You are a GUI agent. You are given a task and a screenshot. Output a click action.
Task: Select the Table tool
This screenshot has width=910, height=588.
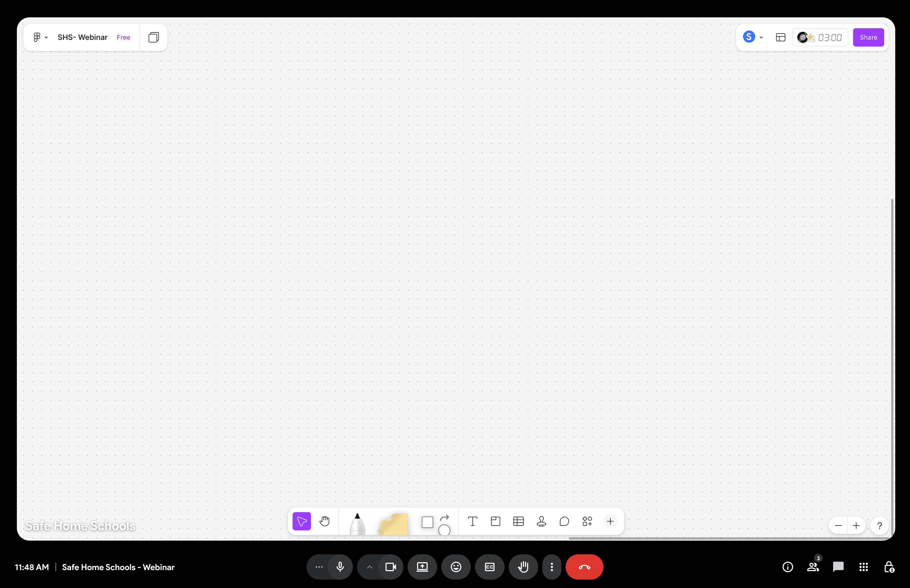tap(518, 521)
